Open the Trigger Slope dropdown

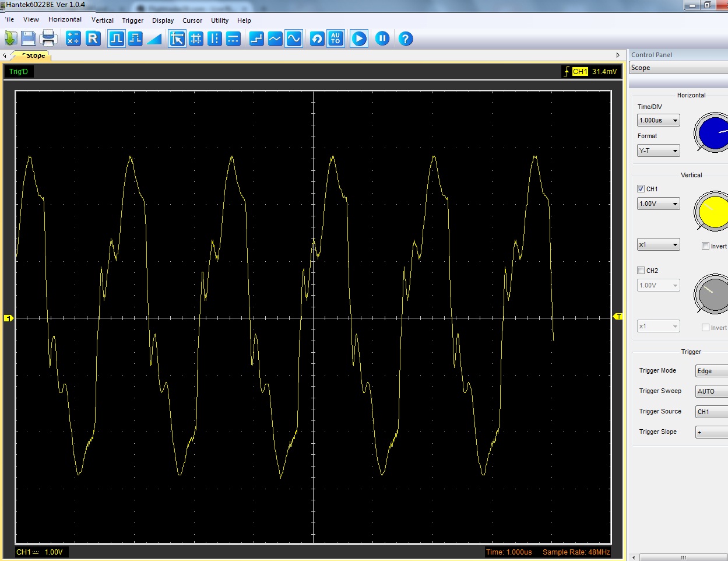pos(712,432)
